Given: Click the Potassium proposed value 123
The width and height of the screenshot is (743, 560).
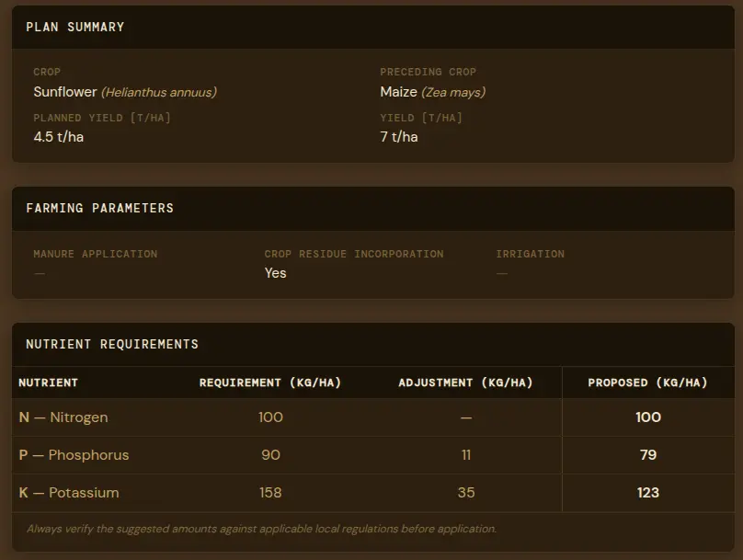Looking at the screenshot, I should [x=647, y=493].
